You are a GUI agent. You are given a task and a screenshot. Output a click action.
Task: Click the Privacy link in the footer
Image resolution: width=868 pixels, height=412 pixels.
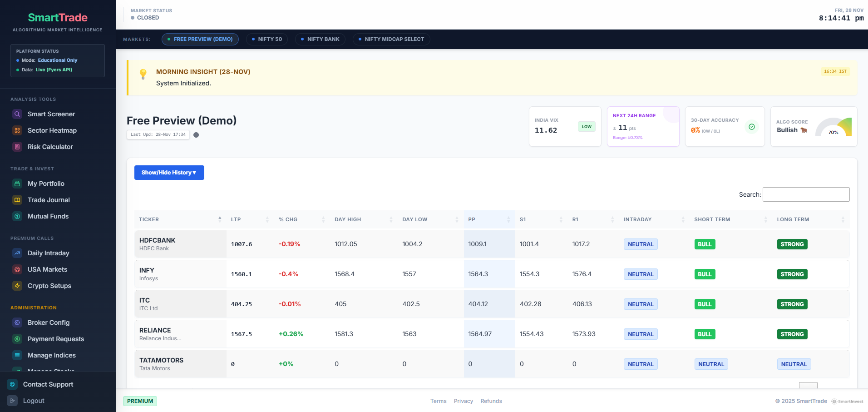point(463,401)
